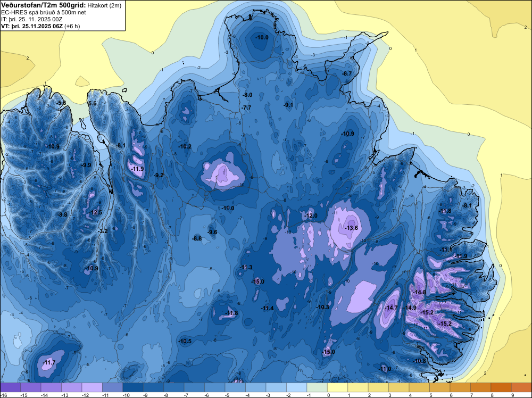Select legend color band between 8 and 9

[501, 387]
